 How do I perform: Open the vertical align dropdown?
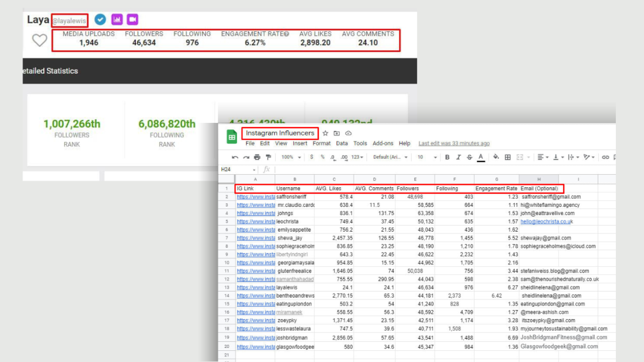[x=558, y=157]
